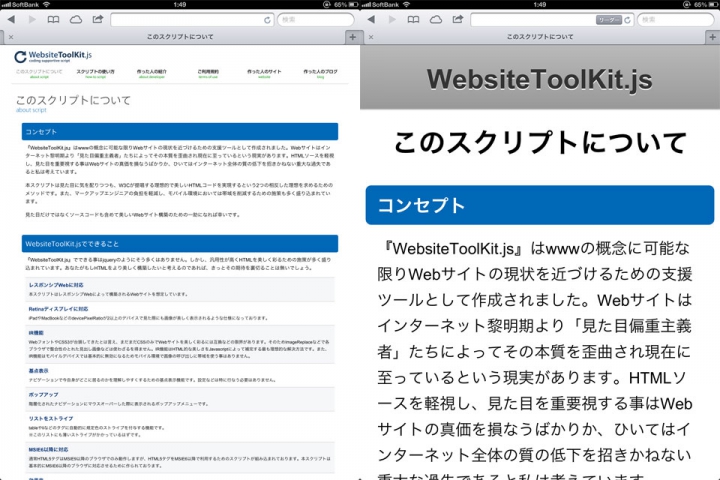Viewport: 720px width, 480px height.
Task: Tap the forward arrow in the left Safari window
Action: [x=32, y=19]
